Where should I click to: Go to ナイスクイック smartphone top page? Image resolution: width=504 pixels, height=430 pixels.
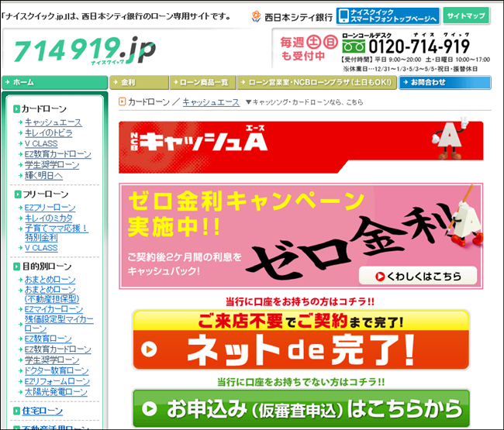click(388, 15)
